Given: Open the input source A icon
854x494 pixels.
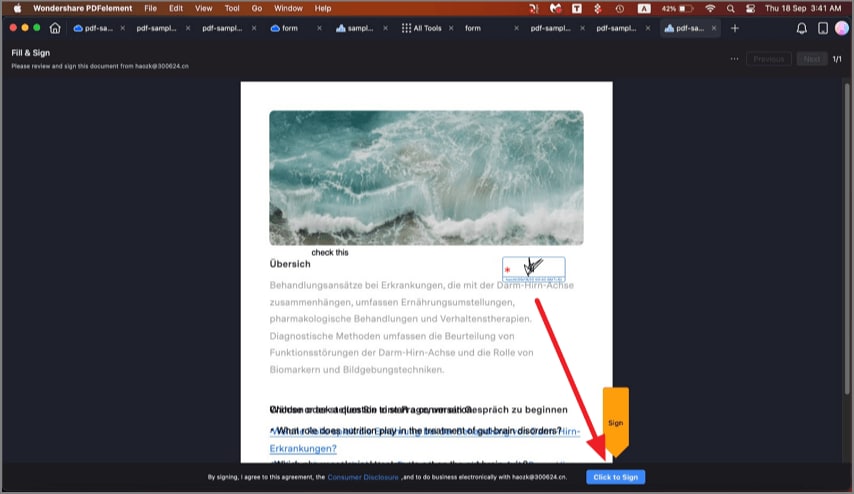Looking at the screenshot, I should point(644,8).
